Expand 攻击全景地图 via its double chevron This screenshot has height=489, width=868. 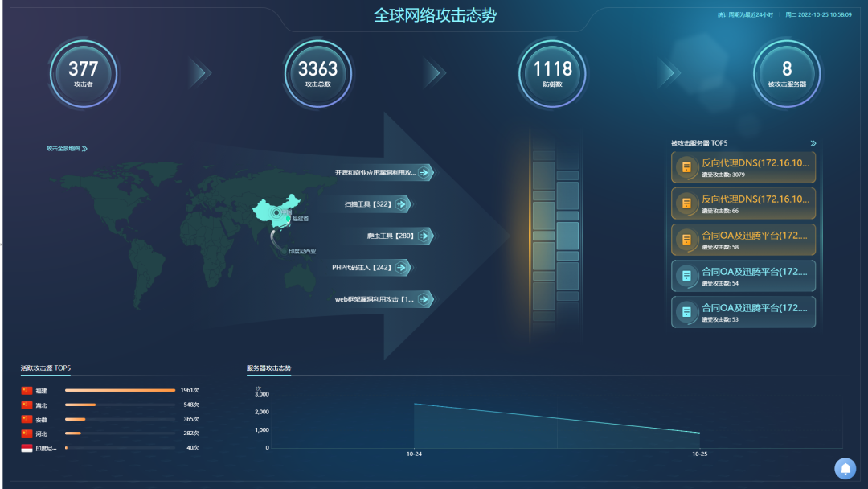pyautogui.click(x=87, y=148)
